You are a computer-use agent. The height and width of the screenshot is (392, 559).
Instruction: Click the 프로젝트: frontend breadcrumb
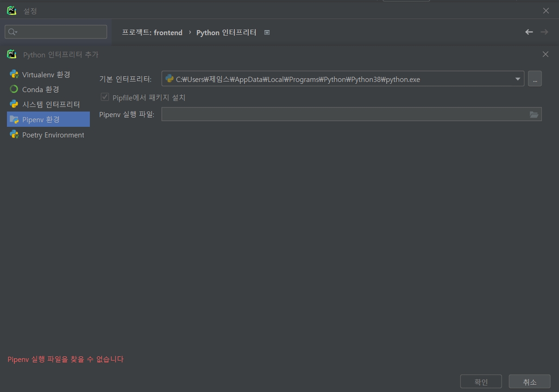point(152,32)
